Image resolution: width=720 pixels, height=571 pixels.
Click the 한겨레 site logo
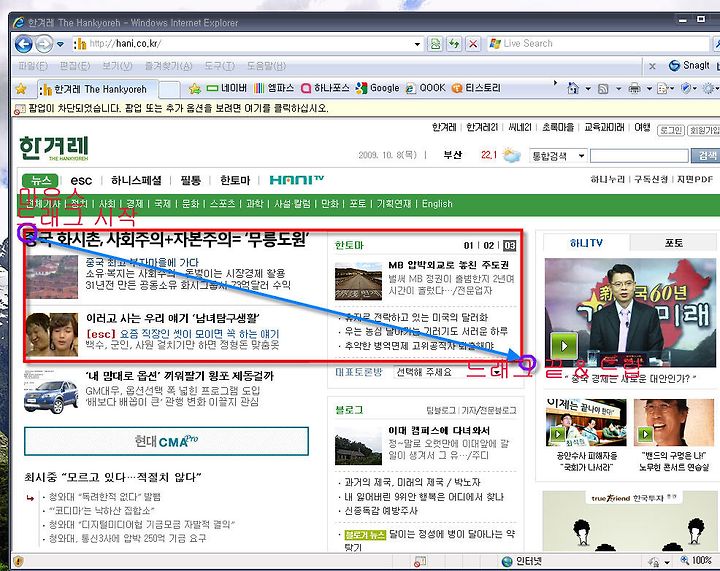(54, 148)
